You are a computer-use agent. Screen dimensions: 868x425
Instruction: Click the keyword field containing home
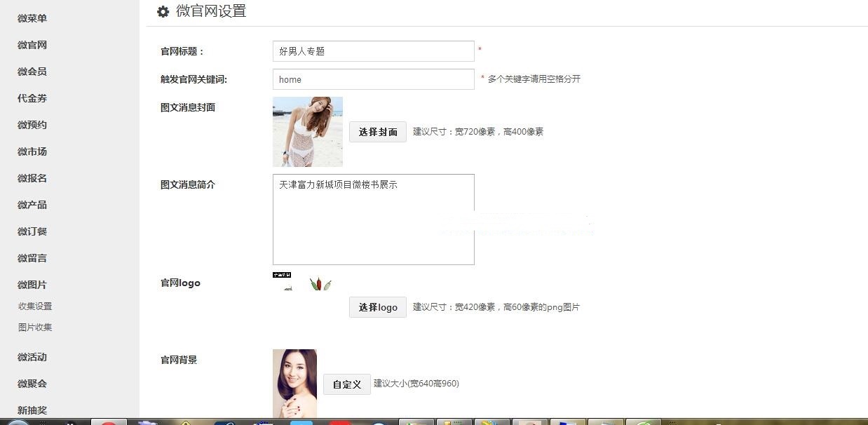pos(373,79)
